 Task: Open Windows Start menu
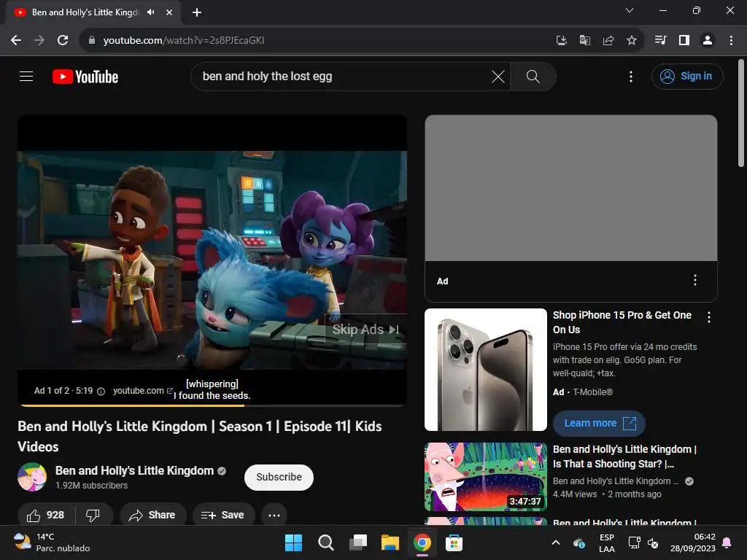(x=293, y=542)
